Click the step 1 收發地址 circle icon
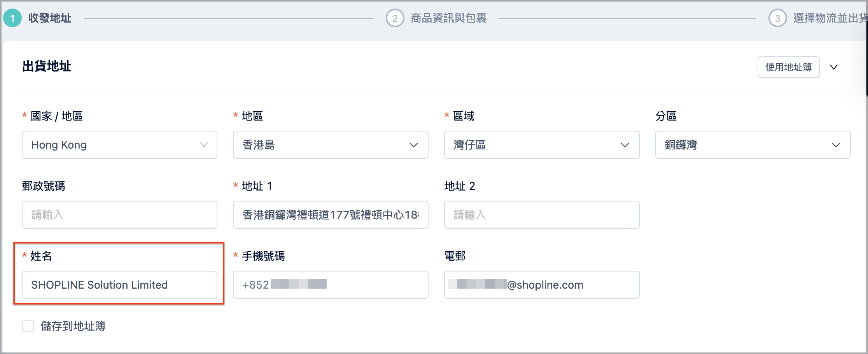 (12, 18)
